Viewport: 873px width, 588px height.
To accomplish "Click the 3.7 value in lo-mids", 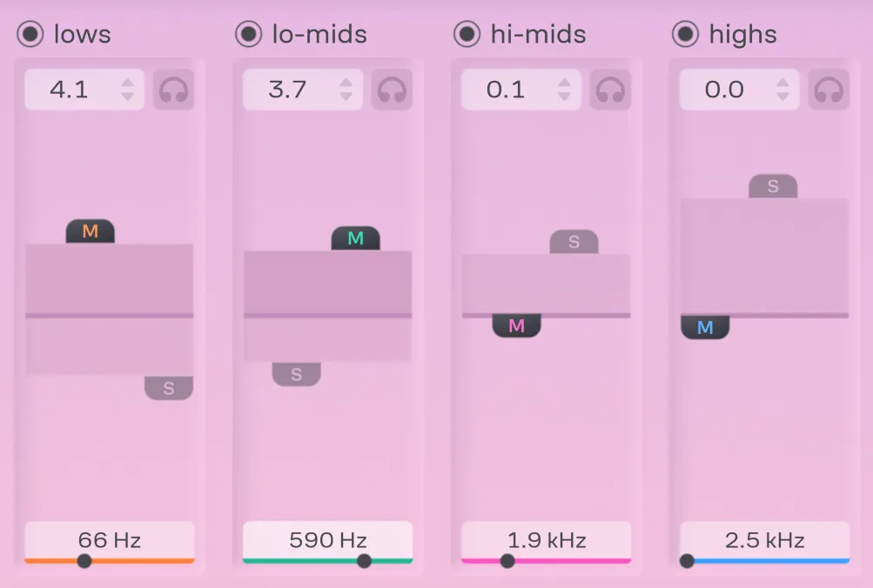I will pyautogui.click(x=287, y=90).
